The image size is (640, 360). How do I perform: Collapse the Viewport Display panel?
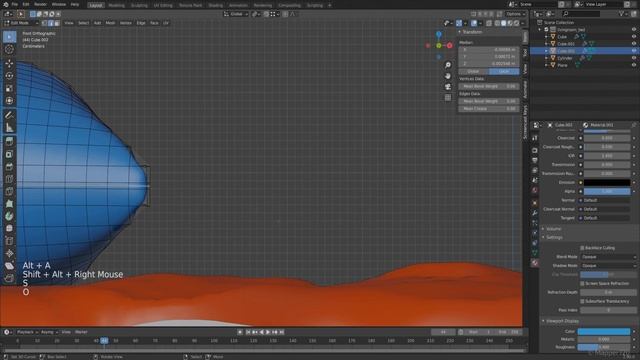point(562,321)
